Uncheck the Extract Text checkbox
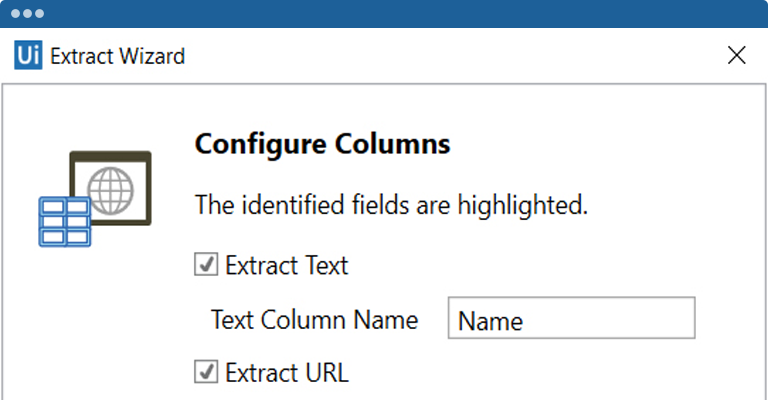 pyautogui.click(x=205, y=266)
